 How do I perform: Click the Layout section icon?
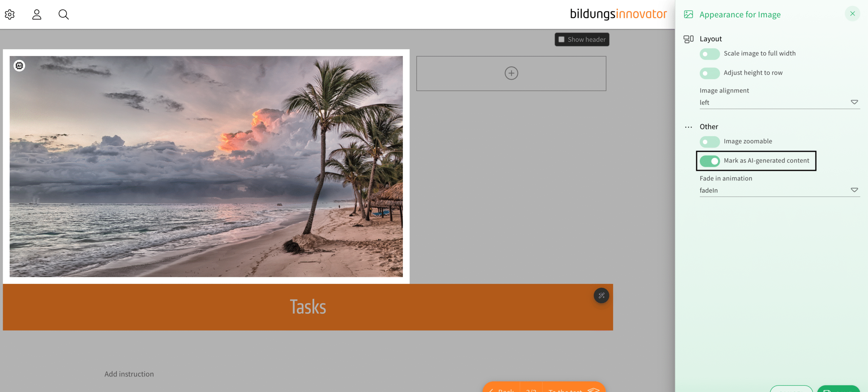[688, 39]
